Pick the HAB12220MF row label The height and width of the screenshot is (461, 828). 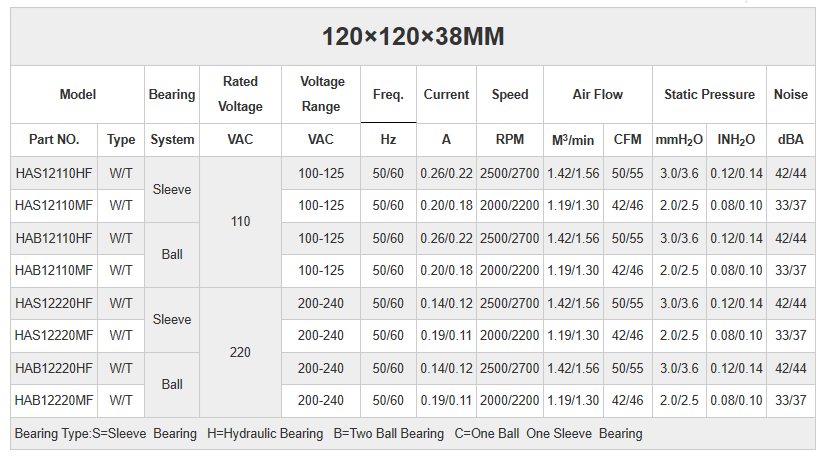point(54,401)
